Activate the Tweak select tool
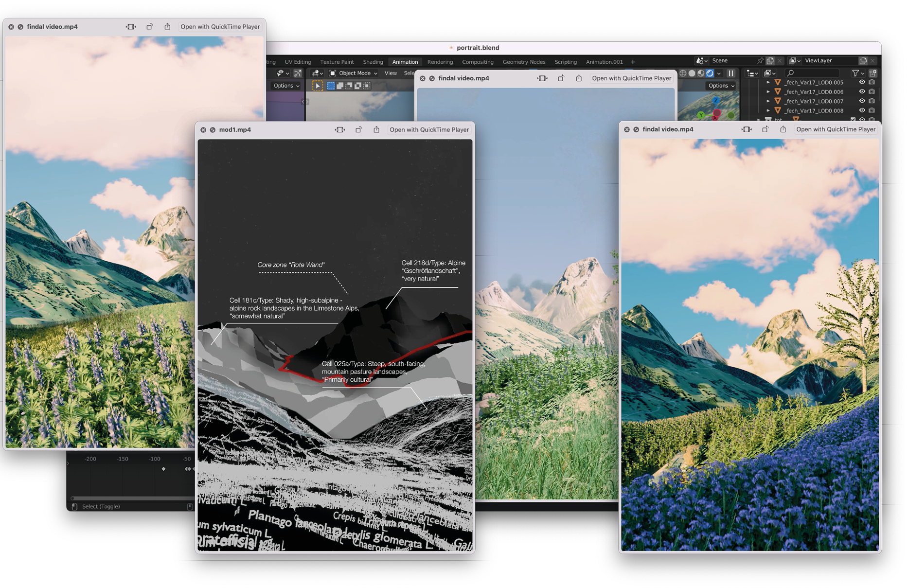Image resolution: width=908 pixels, height=588 pixels. point(317,86)
